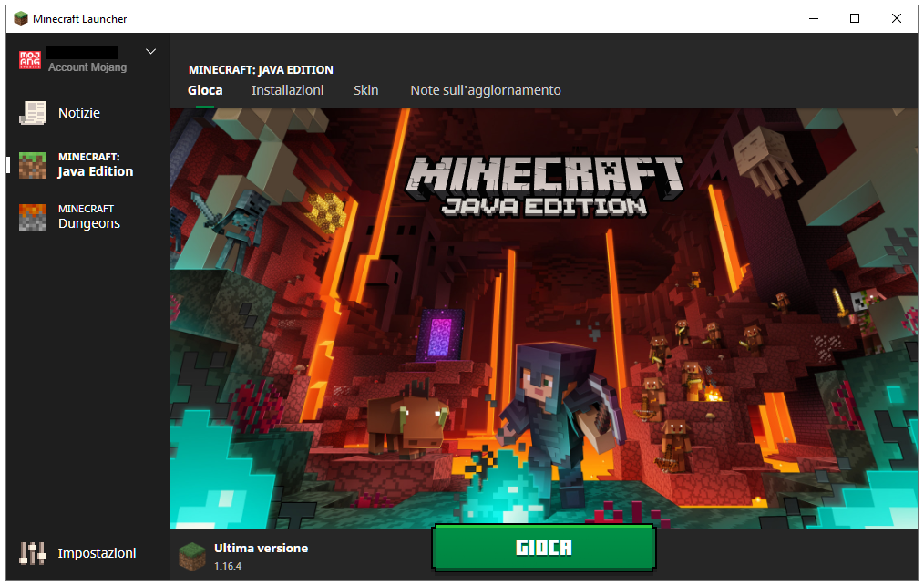Click the Nether update banner artwork

tap(544, 318)
